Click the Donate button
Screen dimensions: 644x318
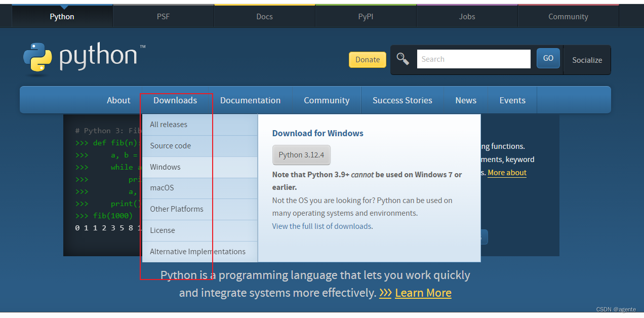[368, 59]
